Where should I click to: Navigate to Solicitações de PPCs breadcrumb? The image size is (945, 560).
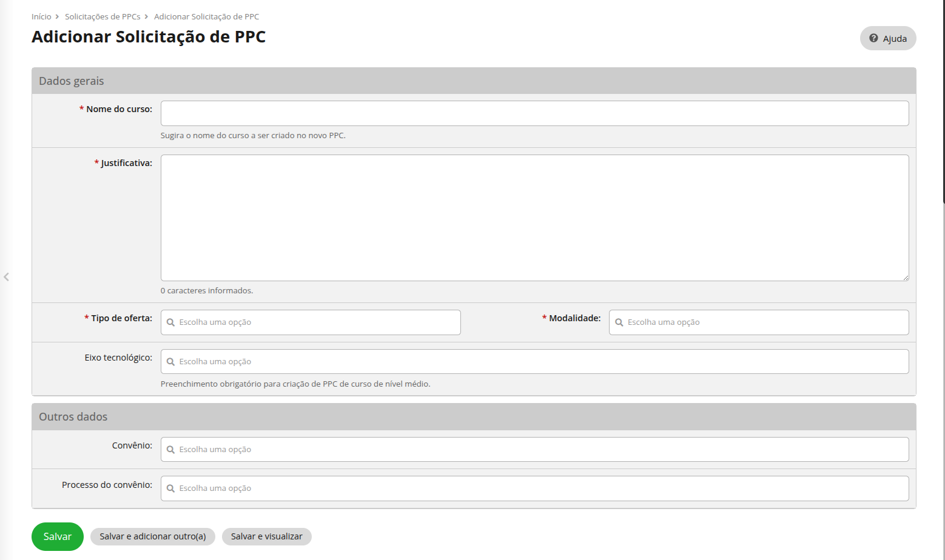(x=103, y=17)
